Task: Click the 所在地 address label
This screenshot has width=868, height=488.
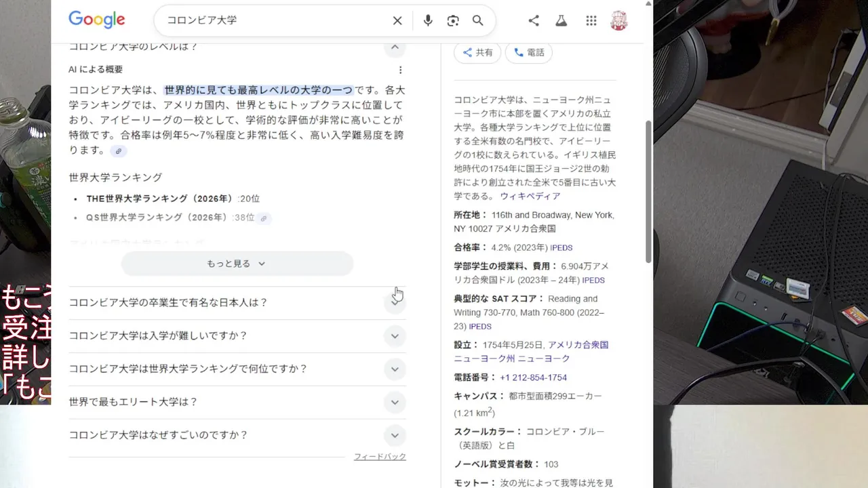Action: click(x=471, y=215)
